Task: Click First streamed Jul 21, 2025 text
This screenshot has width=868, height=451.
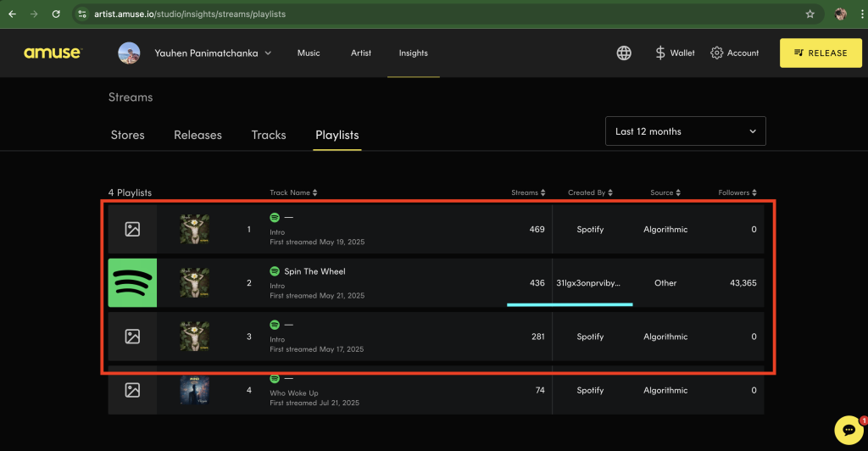Action: [314, 403]
